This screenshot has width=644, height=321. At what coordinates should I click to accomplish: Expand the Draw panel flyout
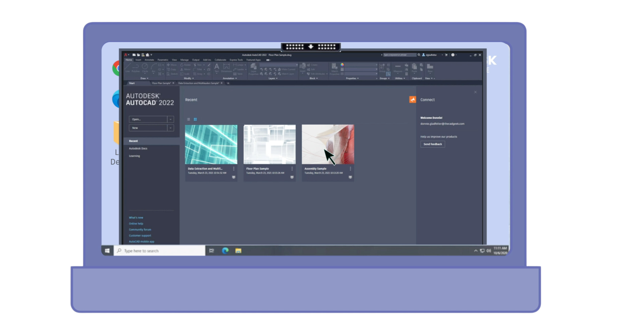(145, 78)
